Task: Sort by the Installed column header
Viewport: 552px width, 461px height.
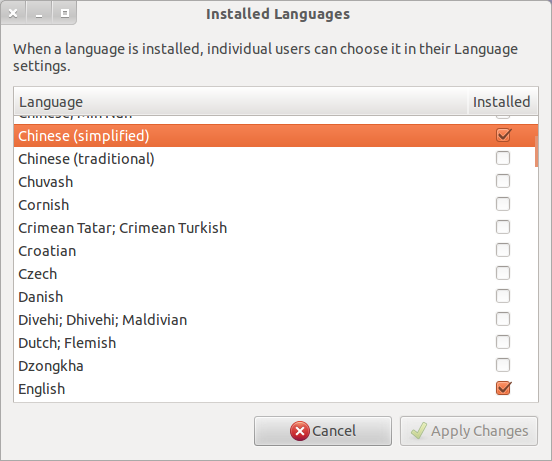Action: [503, 102]
